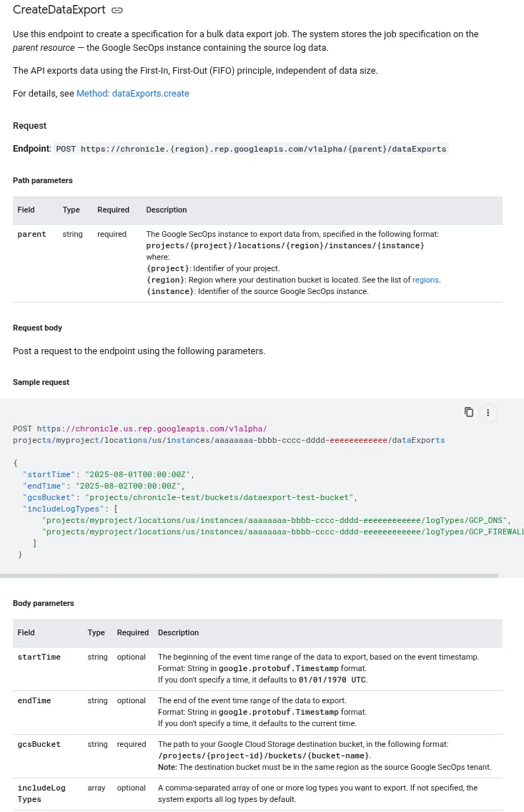Click the projects/{project}/locations format line
Viewport: 524px width, 812px height.
tap(285, 245)
